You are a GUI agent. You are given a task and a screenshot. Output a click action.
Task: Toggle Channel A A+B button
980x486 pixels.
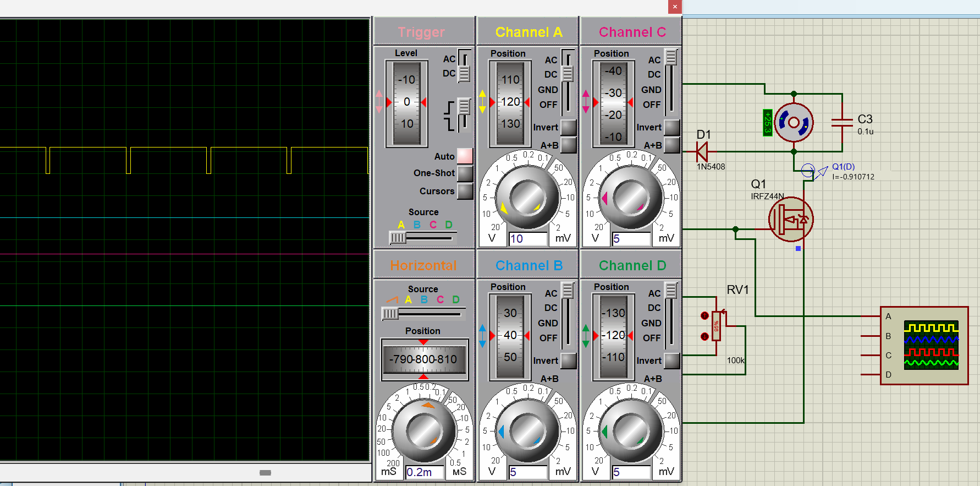click(568, 145)
